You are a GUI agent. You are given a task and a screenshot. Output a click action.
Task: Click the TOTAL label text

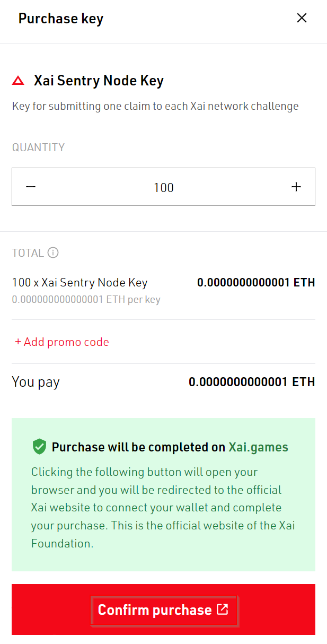(x=28, y=253)
